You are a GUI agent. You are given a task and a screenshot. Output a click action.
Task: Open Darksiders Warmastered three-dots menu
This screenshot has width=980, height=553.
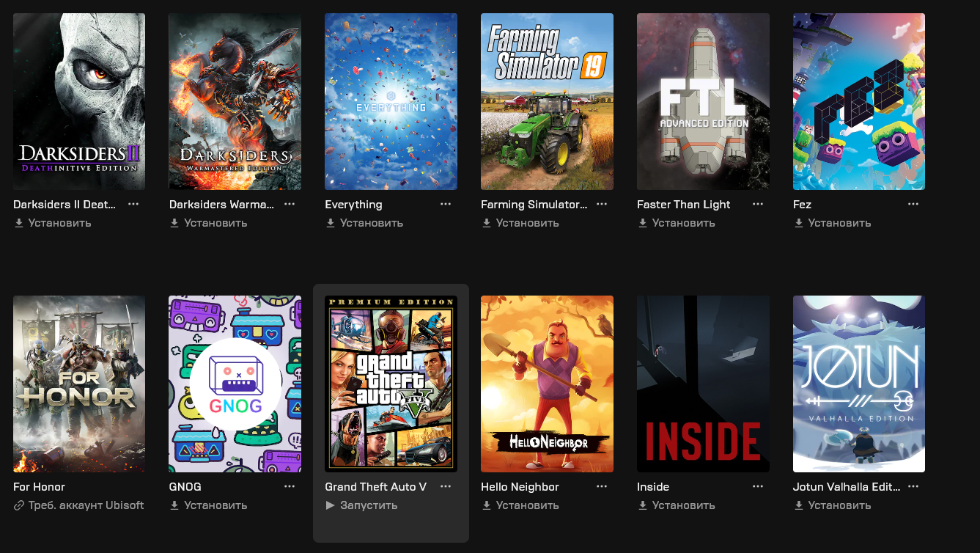[x=290, y=204]
